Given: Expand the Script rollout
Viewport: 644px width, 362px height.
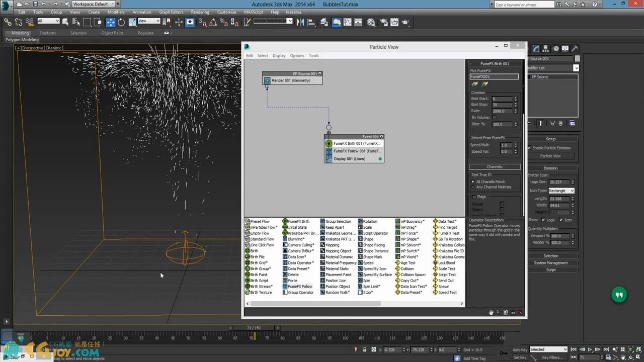Looking at the screenshot, I should 551,270.
